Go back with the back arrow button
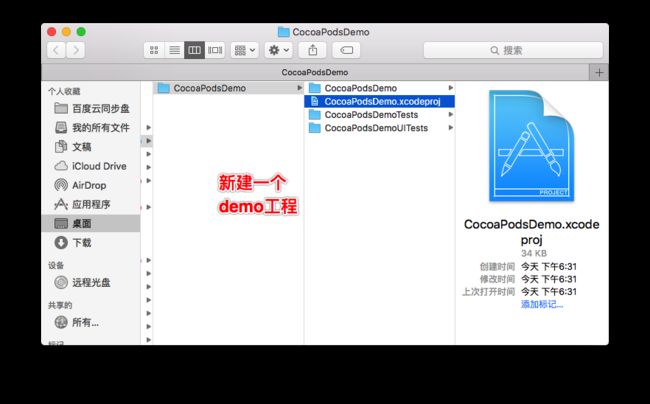 click(x=56, y=51)
